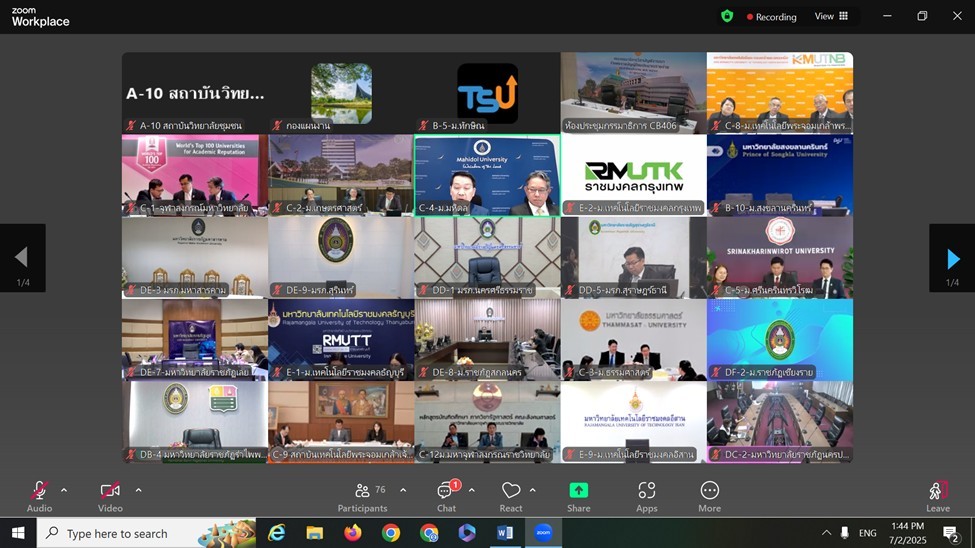The image size is (975, 548).
Task: Expand the arrow next to Chat
Action: (x=472, y=490)
